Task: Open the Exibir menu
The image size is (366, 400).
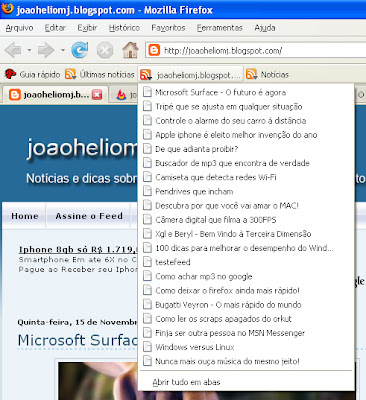Action: pos(87,28)
